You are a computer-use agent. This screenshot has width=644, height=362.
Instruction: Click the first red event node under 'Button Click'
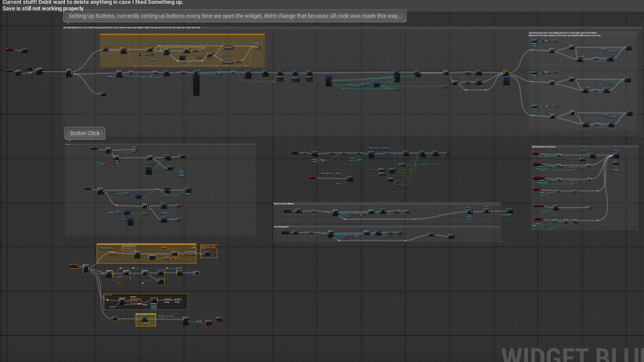(x=94, y=148)
